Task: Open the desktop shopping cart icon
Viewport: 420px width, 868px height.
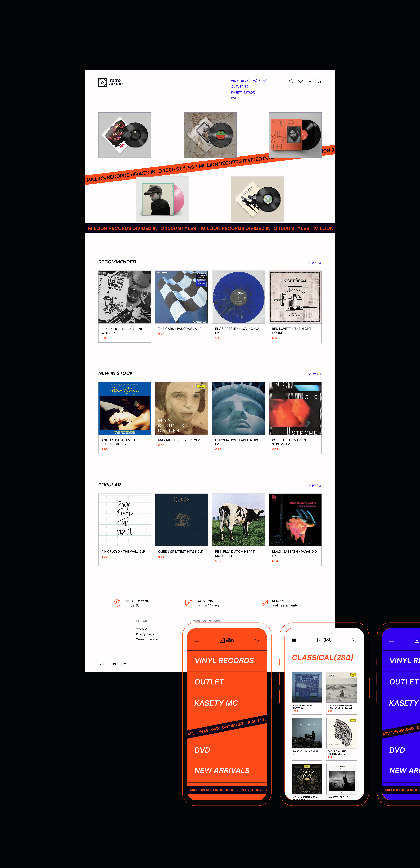Action: 319,81
